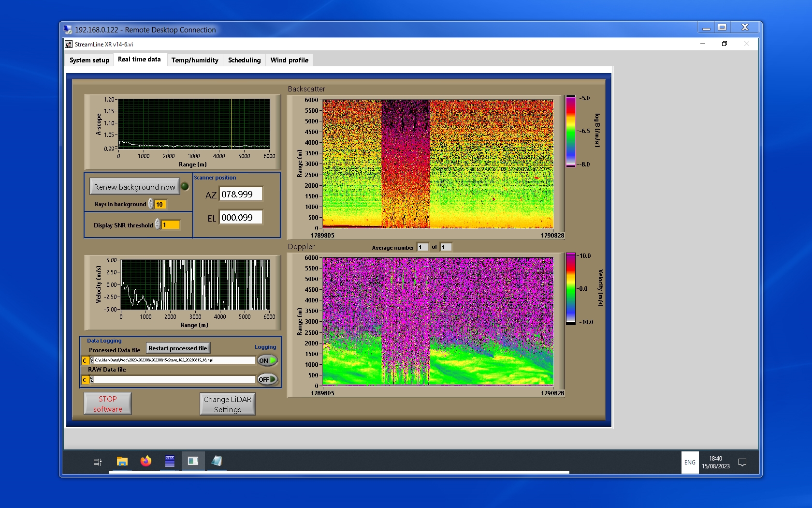
Task: Enable RAW data file logging OFF switch
Action: [x=267, y=380]
